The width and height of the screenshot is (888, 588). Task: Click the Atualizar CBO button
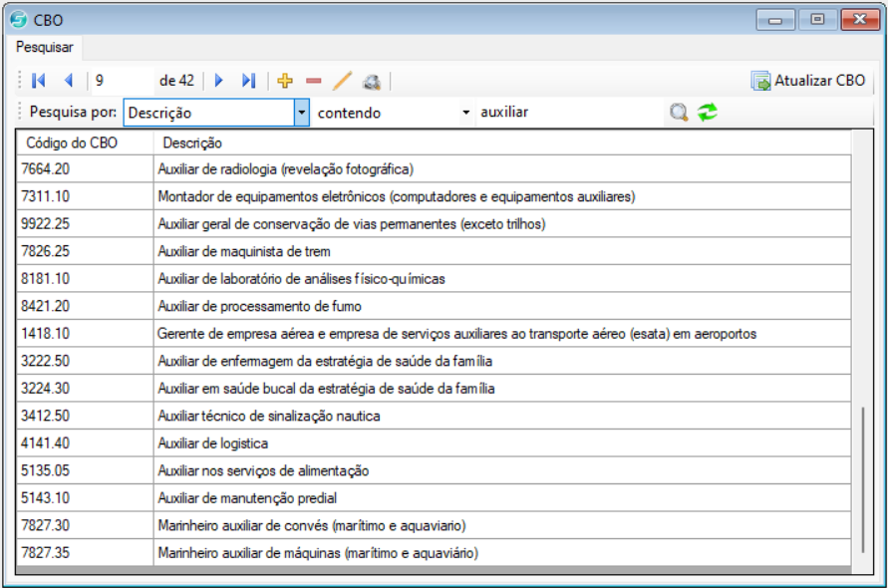(808, 81)
